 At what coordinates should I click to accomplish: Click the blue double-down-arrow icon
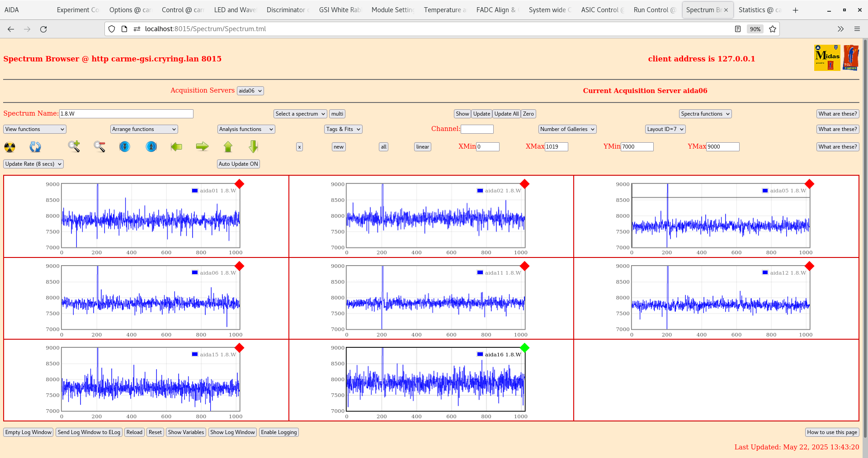click(x=125, y=146)
